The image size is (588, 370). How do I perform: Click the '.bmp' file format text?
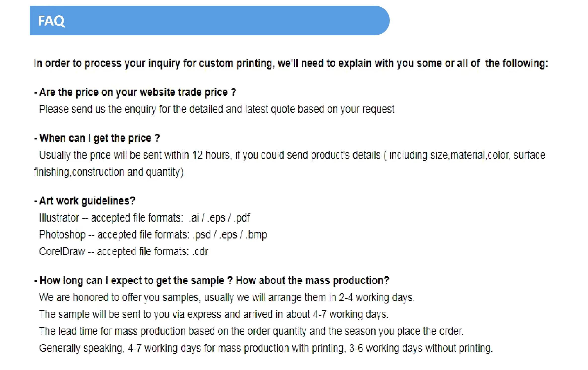[256, 235]
